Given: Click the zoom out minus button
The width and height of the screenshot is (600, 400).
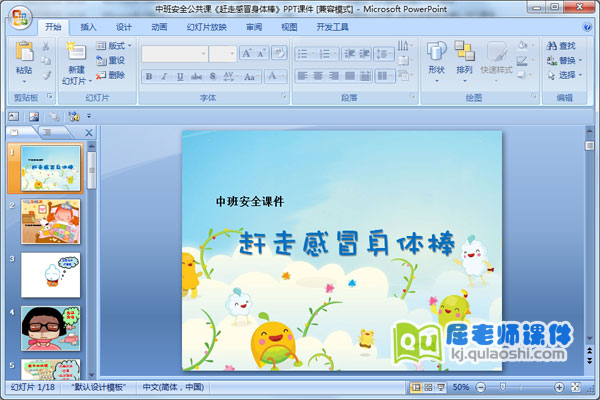Looking at the screenshot, I should [481, 388].
